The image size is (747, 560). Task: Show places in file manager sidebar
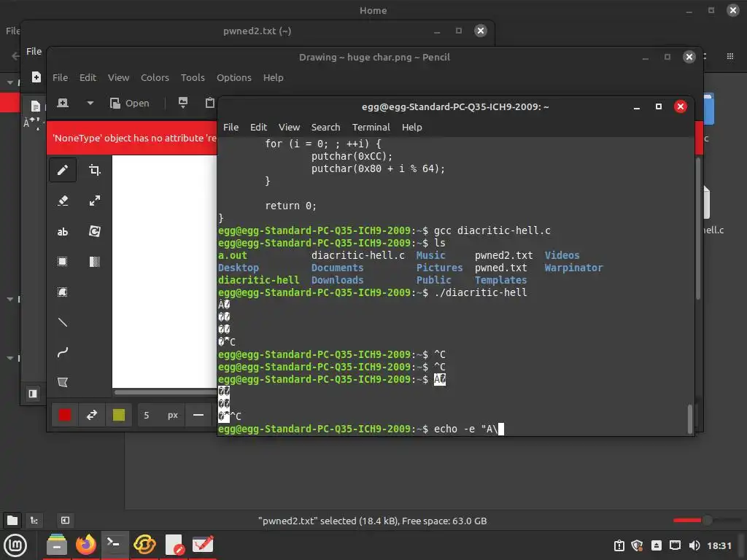coord(12,520)
